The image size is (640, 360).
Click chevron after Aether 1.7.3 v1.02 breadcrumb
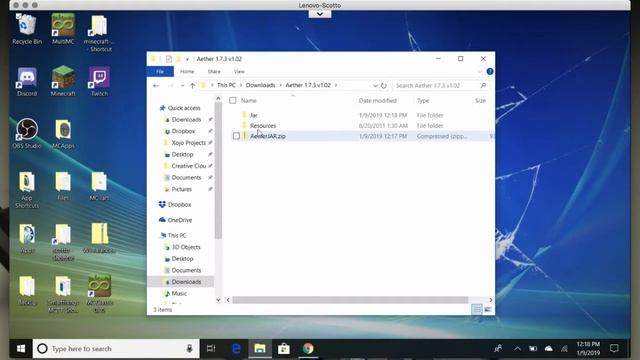[336, 85]
